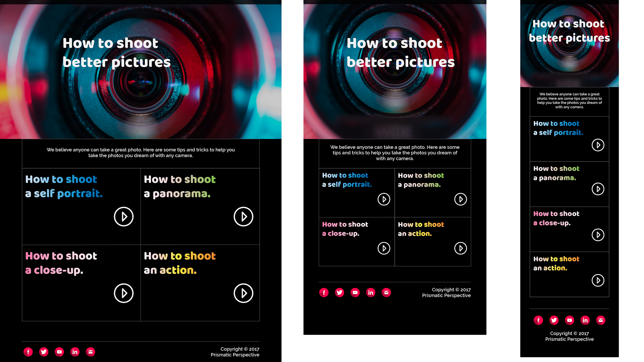Open LinkedIn icon in mobile layout footer
Image resolution: width=644 pixels, height=362 pixels.
pyautogui.click(x=585, y=320)
